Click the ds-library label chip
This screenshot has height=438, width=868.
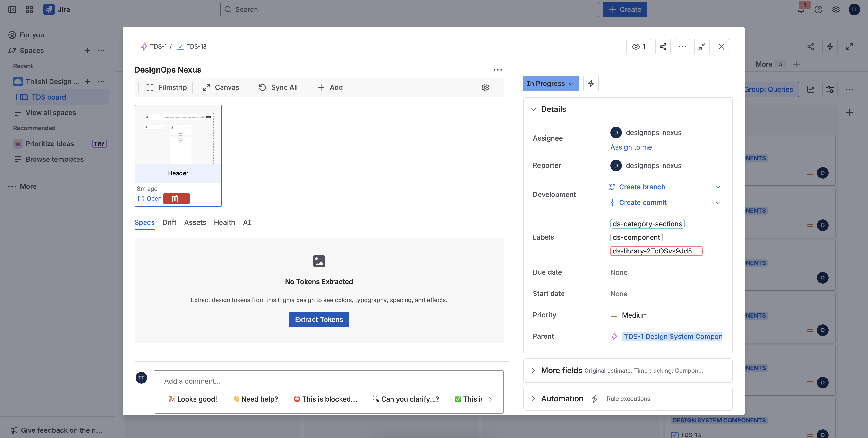coord(656,251)
